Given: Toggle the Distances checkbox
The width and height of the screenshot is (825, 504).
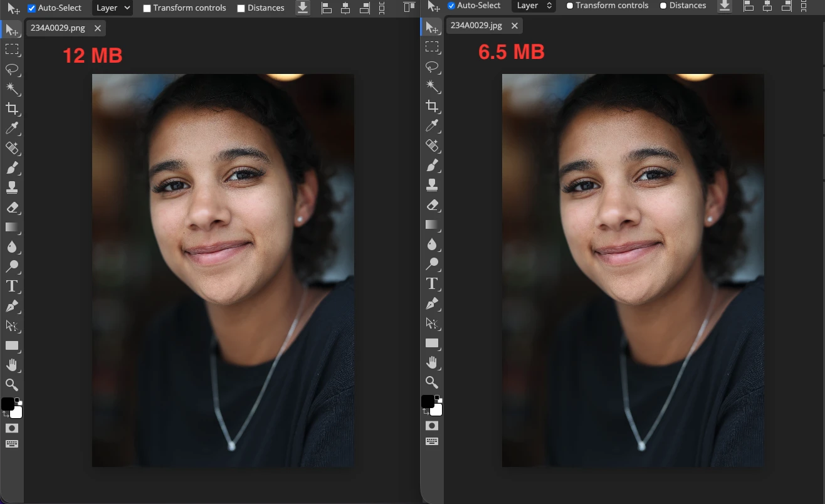Looking at the screenshot, I should click(241, 8).
